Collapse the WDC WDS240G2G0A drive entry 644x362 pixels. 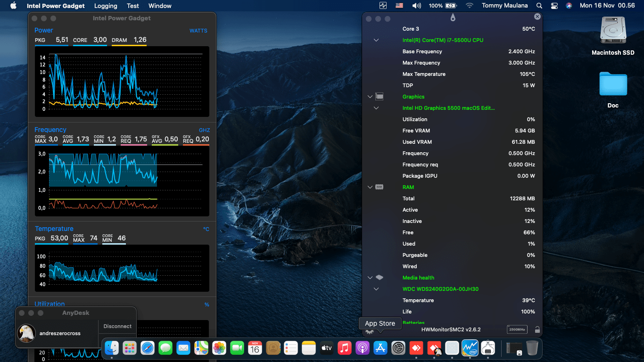tap(376, 289)
